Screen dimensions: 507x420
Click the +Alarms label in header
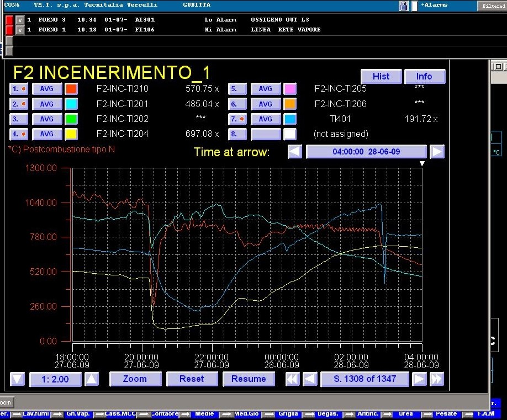(434, 5)
